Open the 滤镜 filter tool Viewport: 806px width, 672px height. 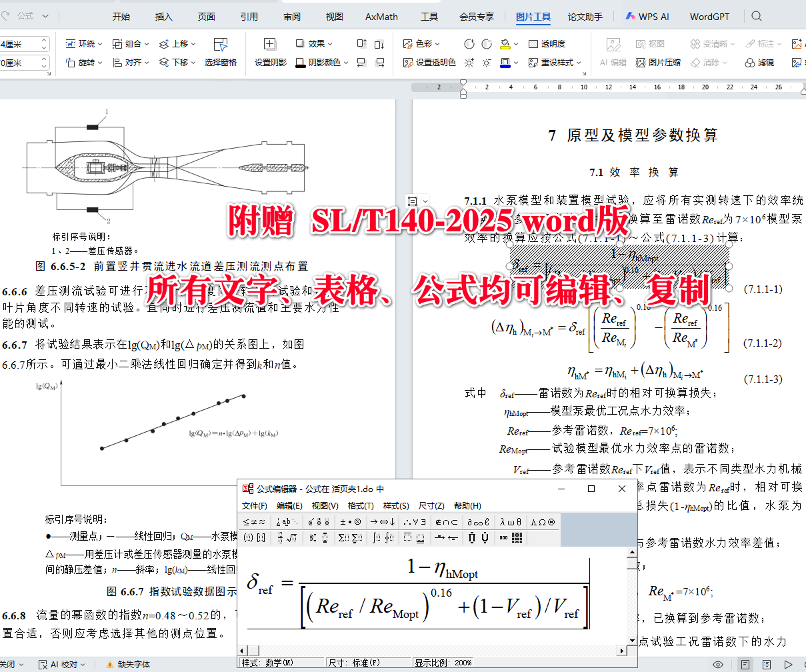point(759,63)
